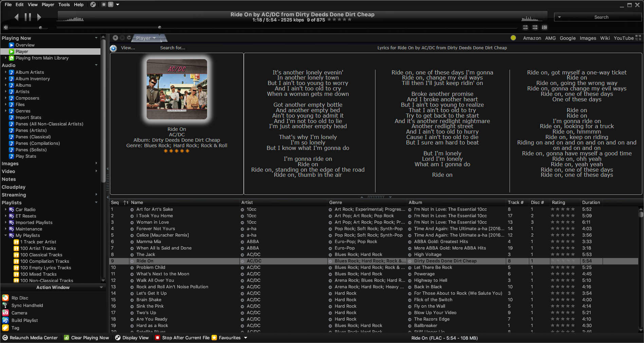Click the Google link

568,38
